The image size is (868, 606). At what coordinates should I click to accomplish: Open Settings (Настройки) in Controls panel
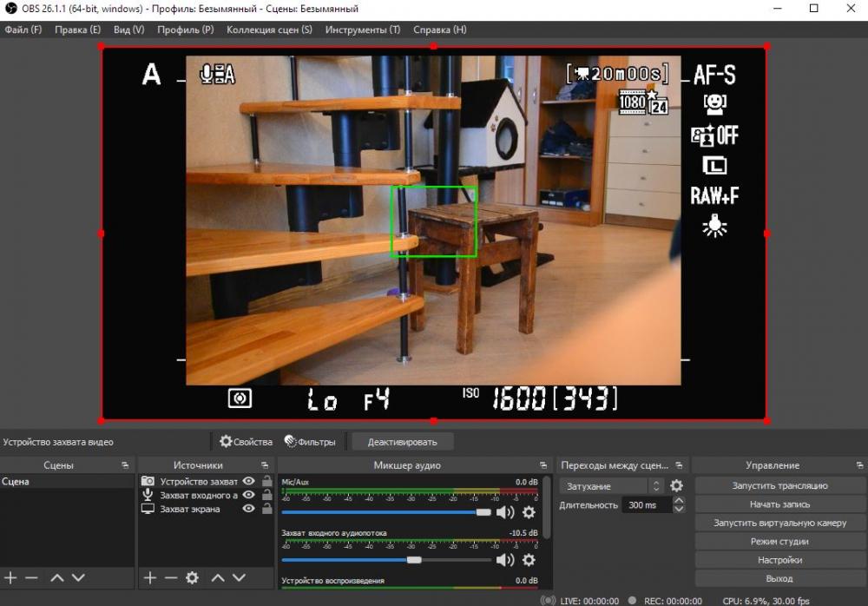(x=779, y=560)
